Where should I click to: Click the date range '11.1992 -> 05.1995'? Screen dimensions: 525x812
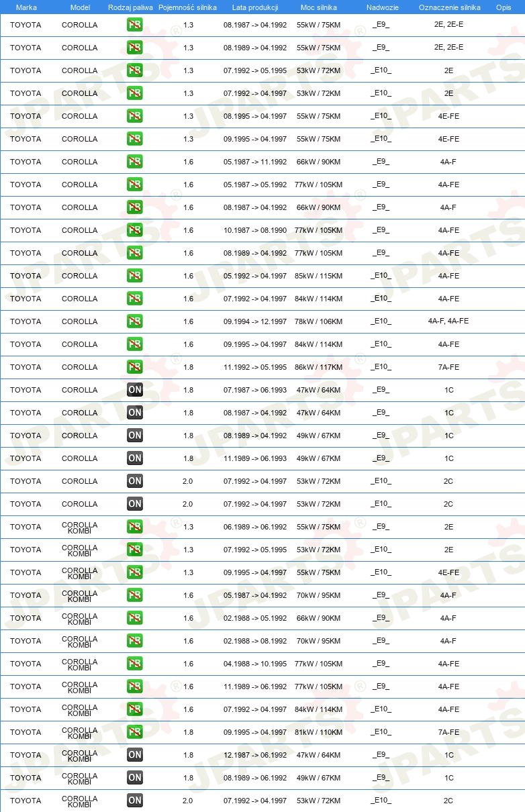255,367
